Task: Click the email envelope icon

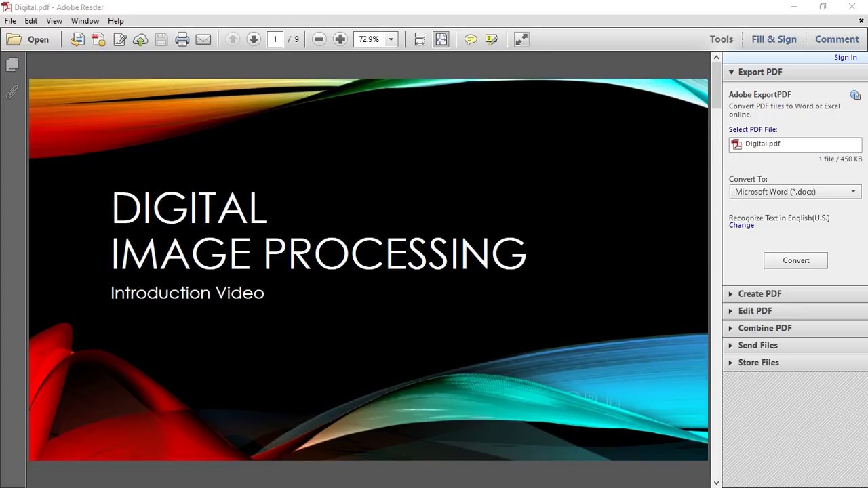Action: (203, 39)
